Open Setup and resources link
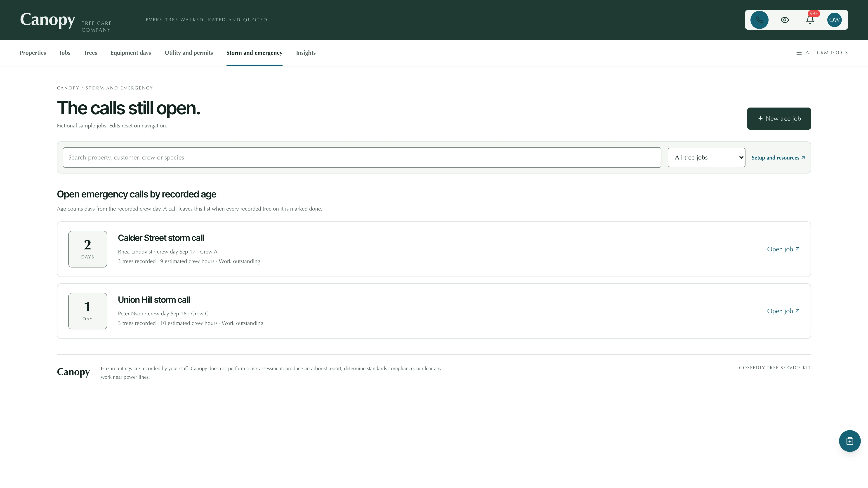The height and width of the screenshot is (488, 868). point(778,158)
